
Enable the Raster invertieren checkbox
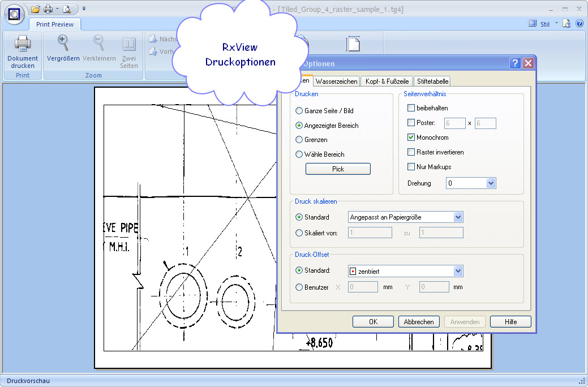coord(411,152)
